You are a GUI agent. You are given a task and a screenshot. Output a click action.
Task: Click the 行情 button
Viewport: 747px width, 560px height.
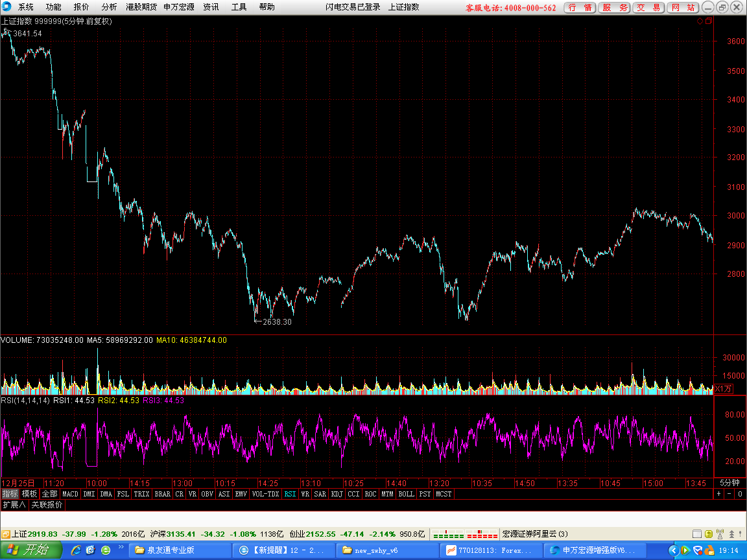coord(580,8)
